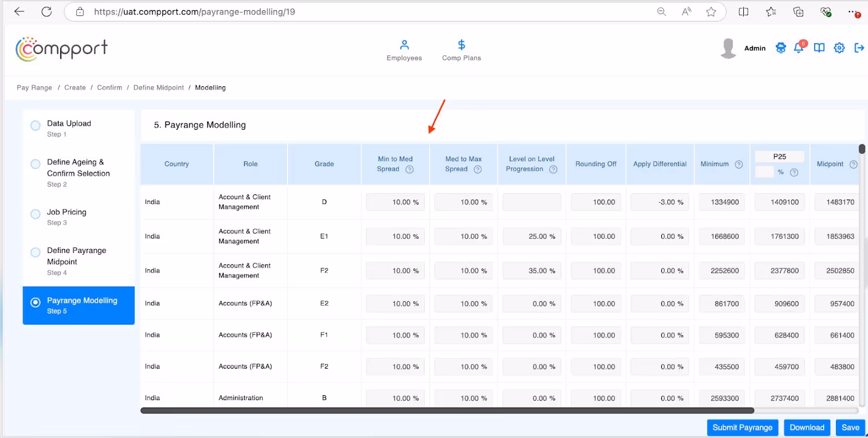Click the Rounding Off column header
868x438 pixels.
tap(596, 164)
